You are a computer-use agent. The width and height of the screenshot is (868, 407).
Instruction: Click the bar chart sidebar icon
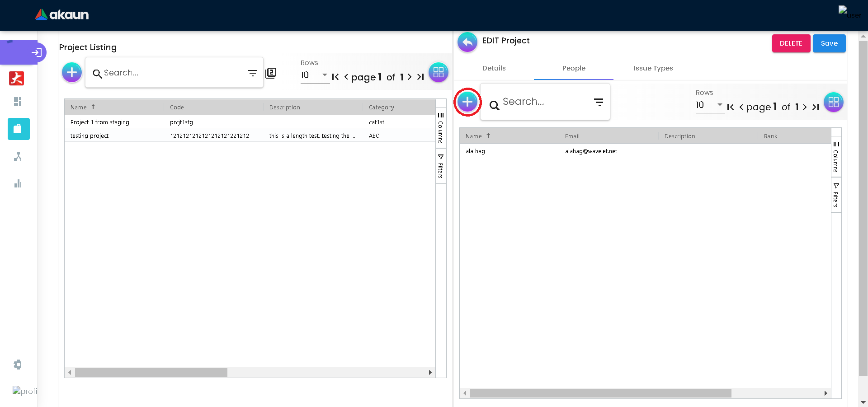pos(18,183)
